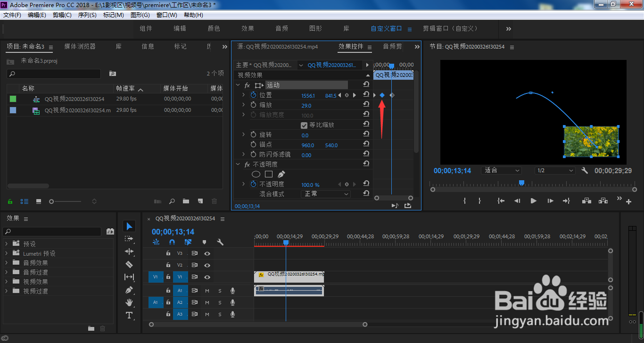This screenshot has height=343, width=644.
Task: Create rectangle opacity mask
Action: coord(269,174)
